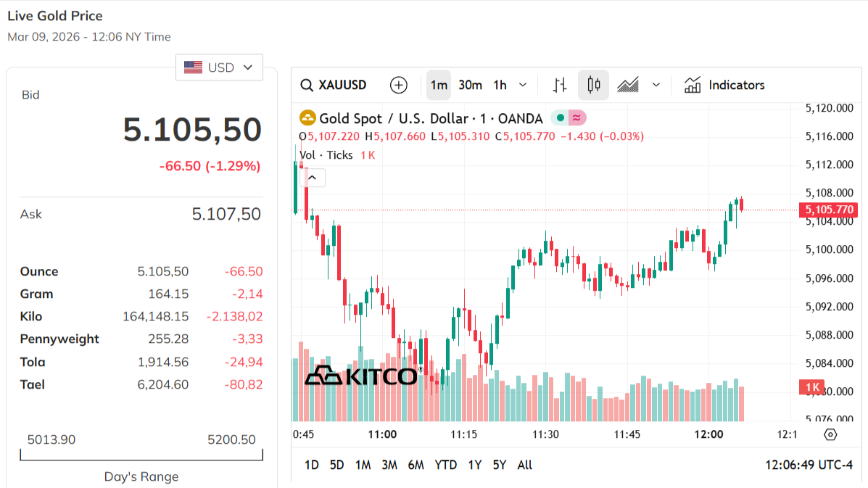Click the 1D range button

coord(311,465)
